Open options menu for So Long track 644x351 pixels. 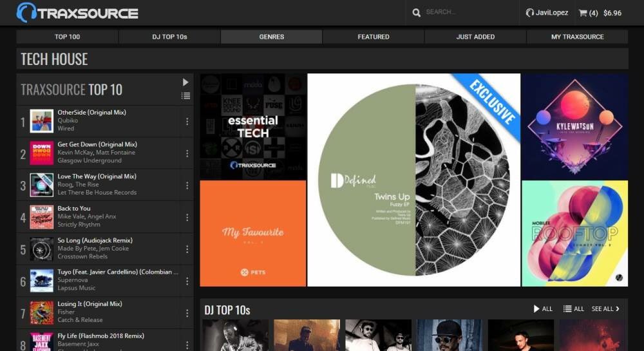click(x=187, y=249)
